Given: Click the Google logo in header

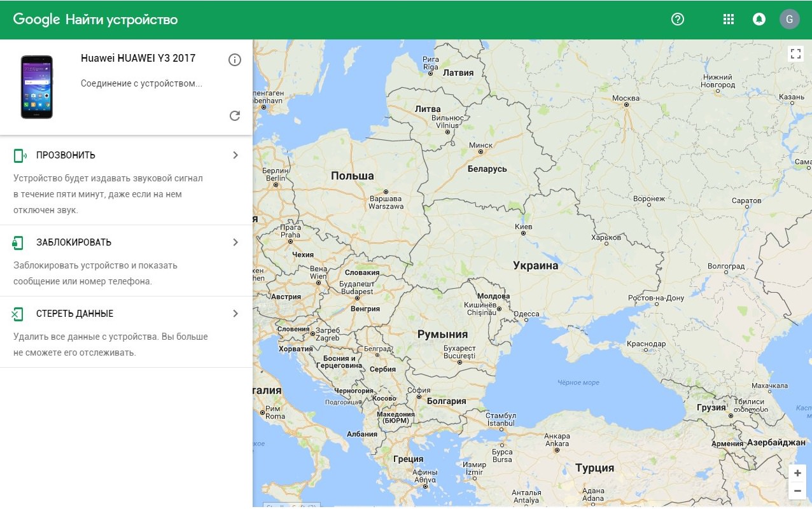Looking at the screenshot, I should 36,20.
